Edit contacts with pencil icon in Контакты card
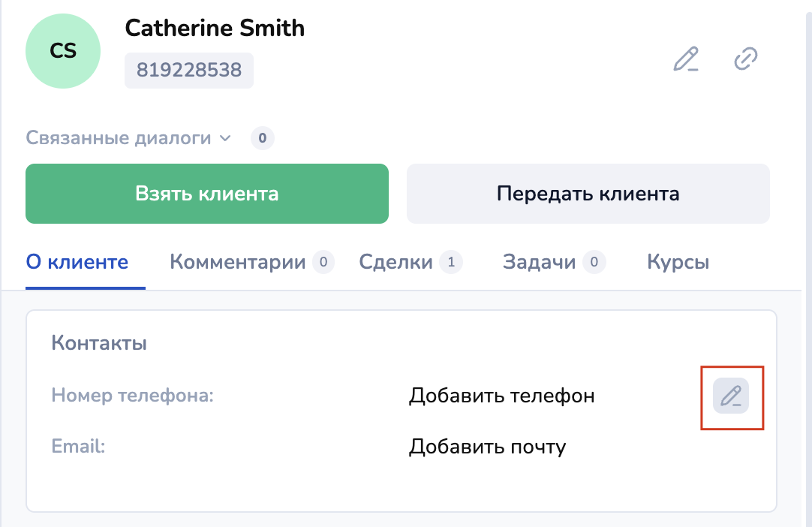This screenshot has height=527, width=812. coord(731,396)
